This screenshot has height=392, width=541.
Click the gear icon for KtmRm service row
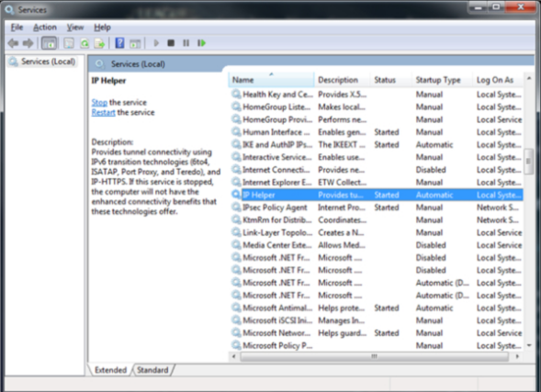pyautogui.click(x=236, y=220)
